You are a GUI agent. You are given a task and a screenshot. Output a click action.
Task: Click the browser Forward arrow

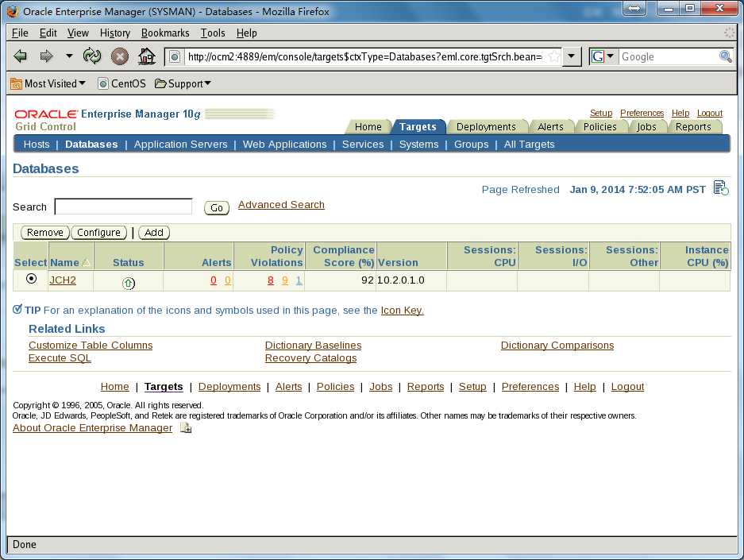[46, 56]
